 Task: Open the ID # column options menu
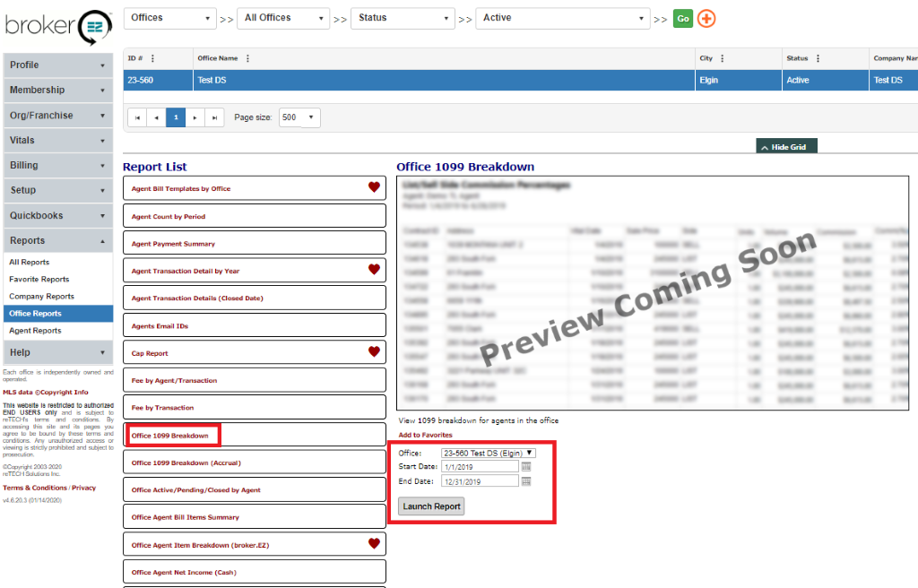[152, 58]
